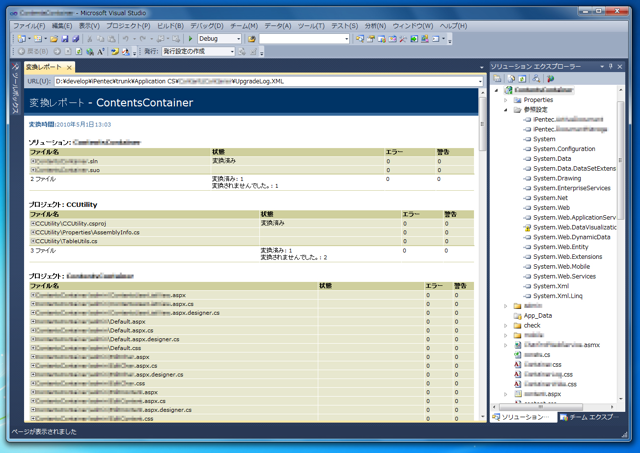Select CCUtility\Properties\AssemblyInfo.cs row text
Image resolution: width=640 pixels, height=453 pixels.
pyautogui.click(x=87, y=232)
